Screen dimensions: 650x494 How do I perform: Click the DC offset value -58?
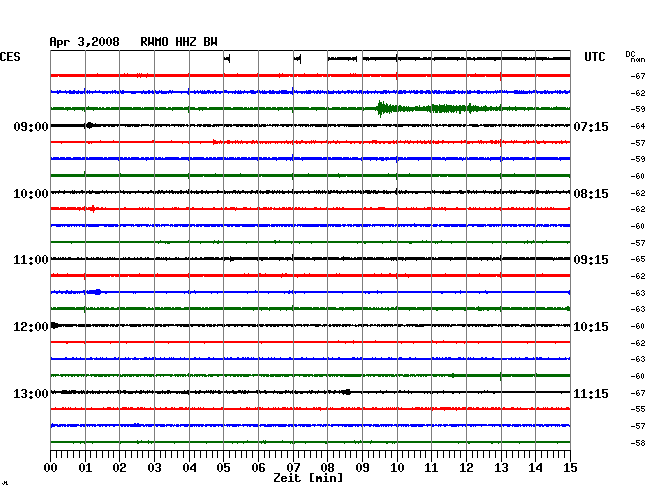pos(638,443)
